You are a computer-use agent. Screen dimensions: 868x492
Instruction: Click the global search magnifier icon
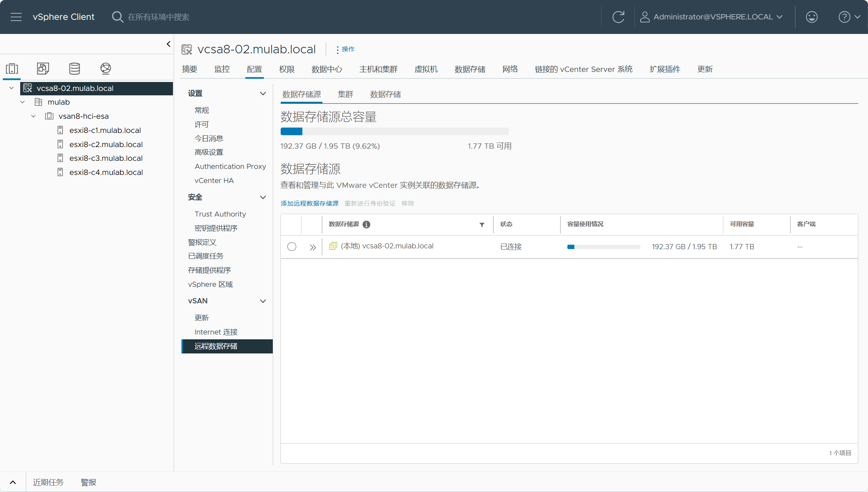(x=117, y=17)
